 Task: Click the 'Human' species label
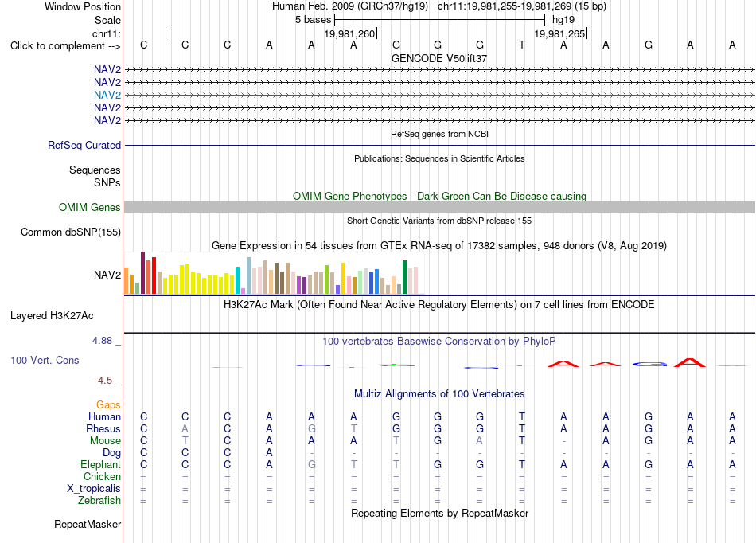point(104,416)
